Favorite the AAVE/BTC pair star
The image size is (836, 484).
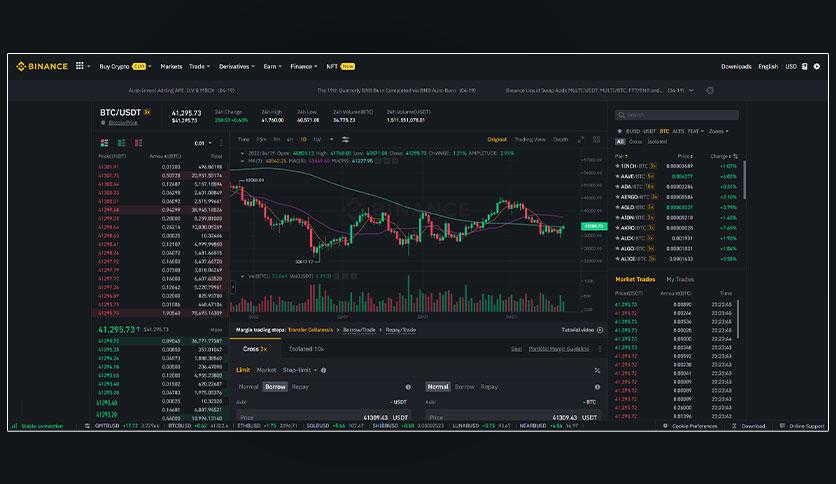[x=617, y=176]
